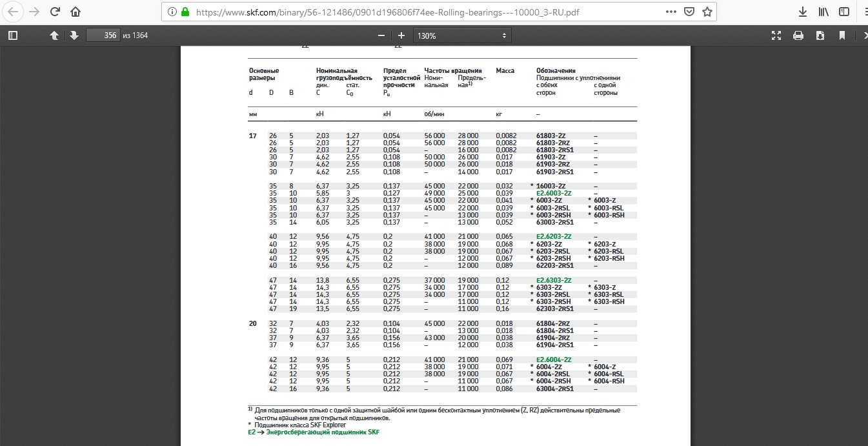Print the PDF document
868x446 pixels.
(x=798, y=35)
